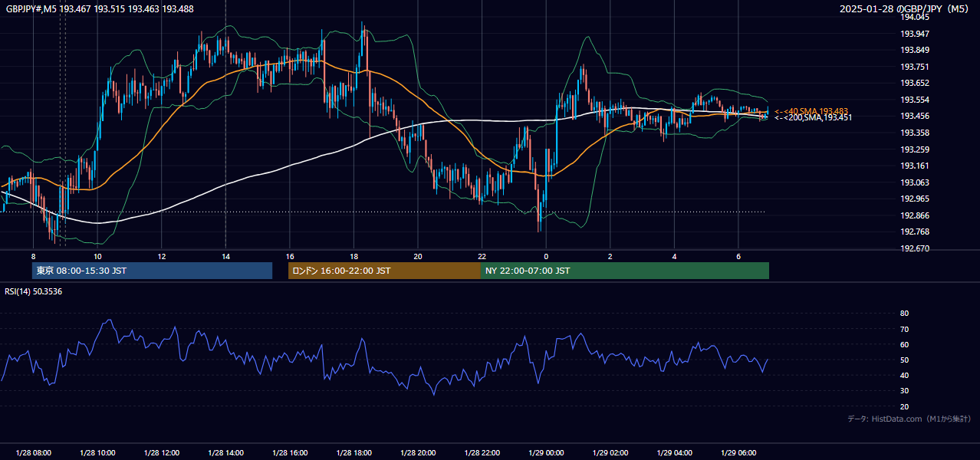Click price axis value 192.965
The width and height of the screenshot is (980, 460).
tap(914, 199)
